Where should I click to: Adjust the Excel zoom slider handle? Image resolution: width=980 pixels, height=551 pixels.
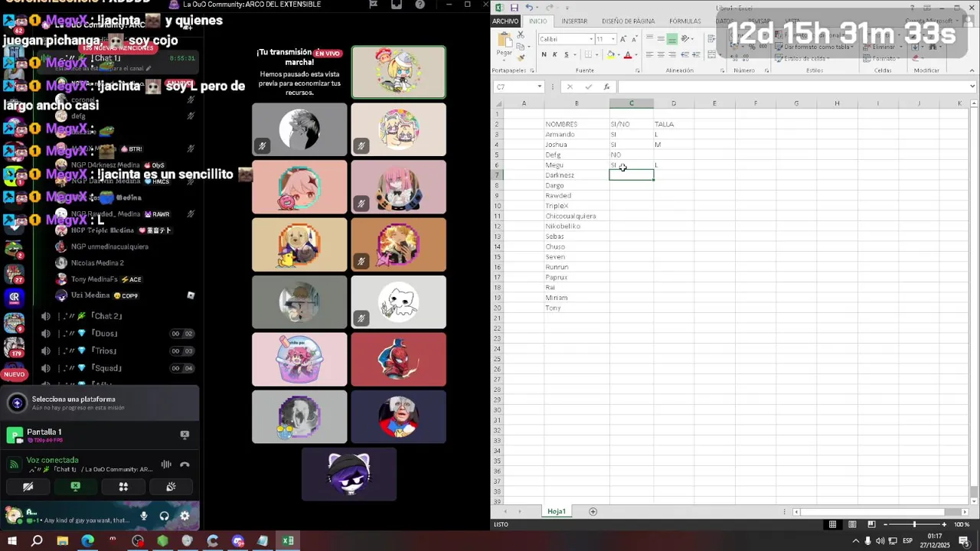pos(914,524)
